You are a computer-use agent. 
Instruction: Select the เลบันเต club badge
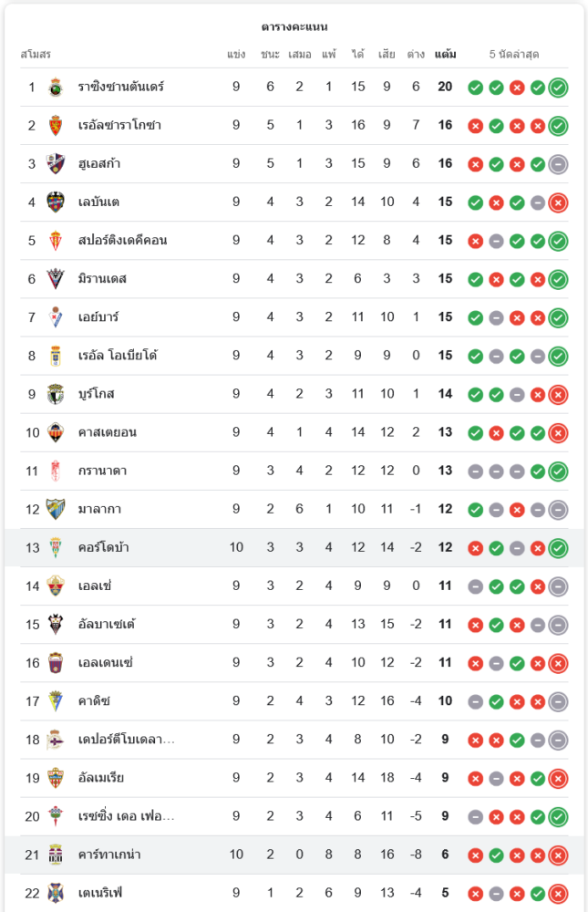pyautogui.click(x=56, y=202)
